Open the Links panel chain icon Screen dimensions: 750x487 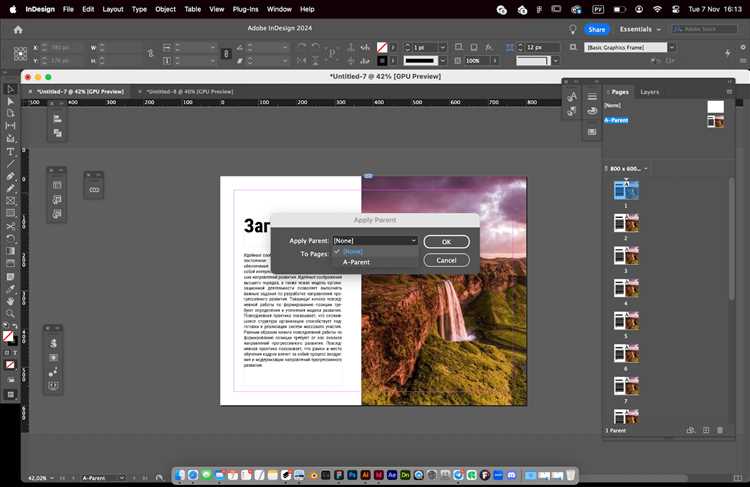94,189
